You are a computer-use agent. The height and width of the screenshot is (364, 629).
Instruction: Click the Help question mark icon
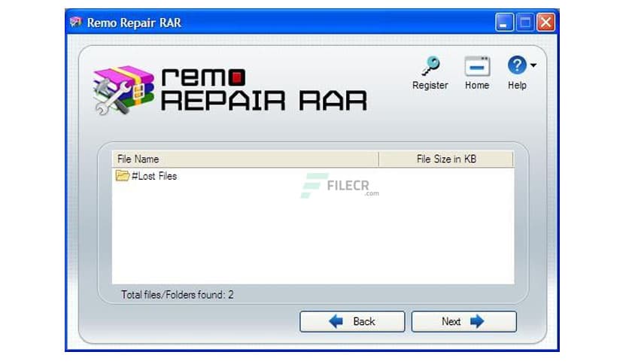tap(517, 65)
